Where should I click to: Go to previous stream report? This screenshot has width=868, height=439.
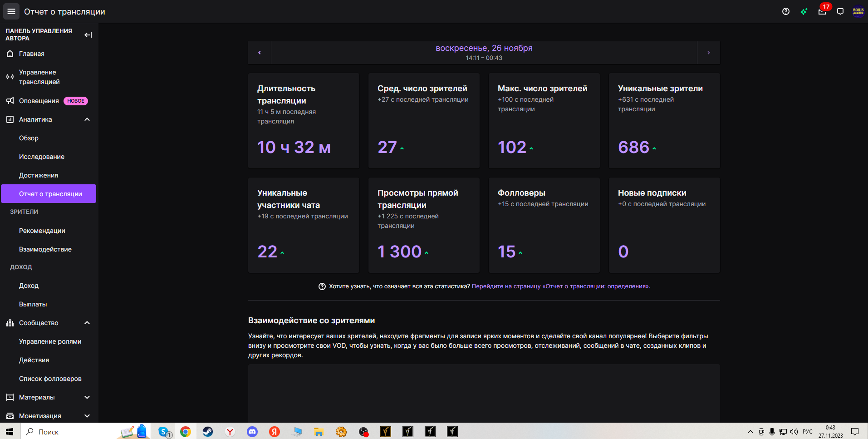pos(260,53)
